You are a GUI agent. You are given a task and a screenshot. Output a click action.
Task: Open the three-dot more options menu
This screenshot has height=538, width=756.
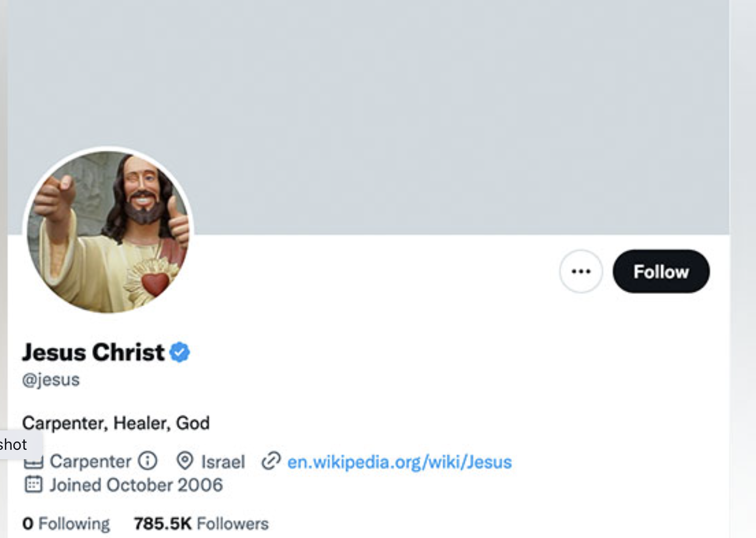click(581, 271)
